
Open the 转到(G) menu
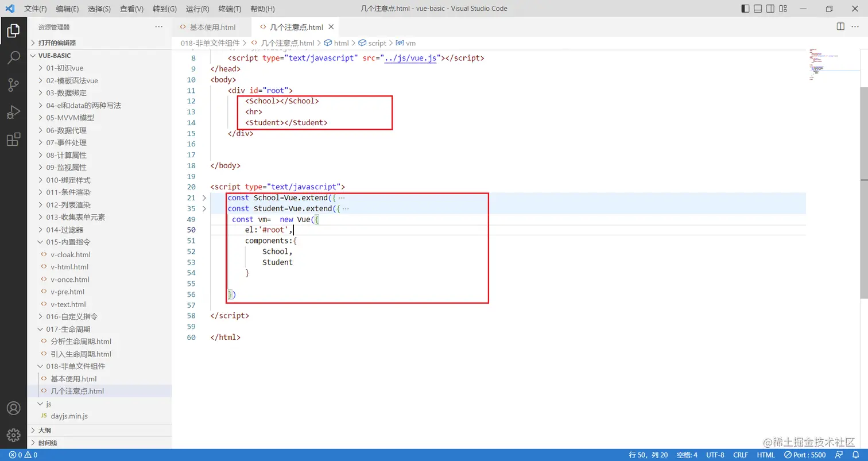165,9
